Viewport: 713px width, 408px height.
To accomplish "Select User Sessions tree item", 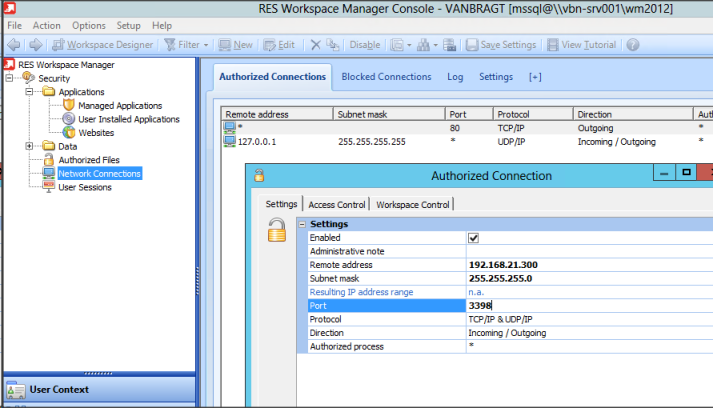I will (x=85, y=187).
